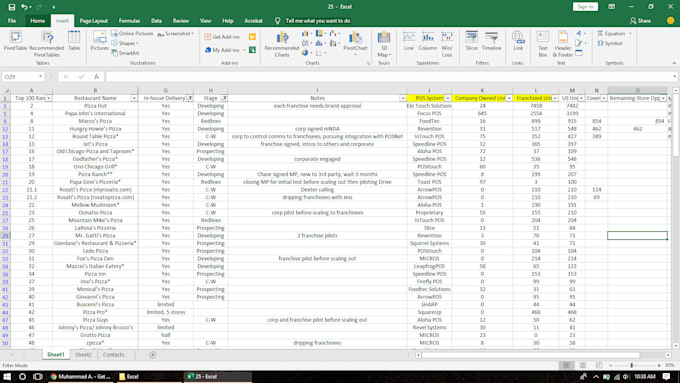Select column I header

(x=317, y=91)
